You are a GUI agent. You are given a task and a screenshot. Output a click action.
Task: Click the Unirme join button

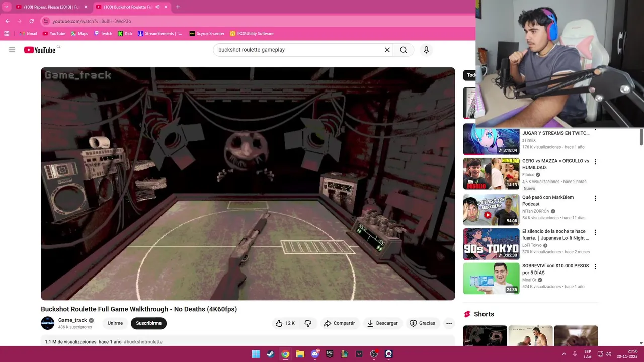[115, 323]
